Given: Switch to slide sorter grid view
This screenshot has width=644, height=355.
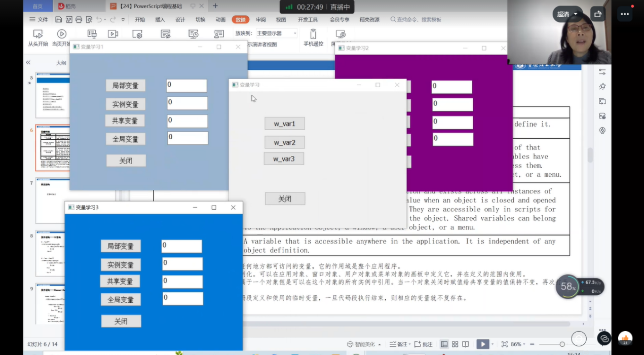Looking at the screenshot, I should pos(455,344).
